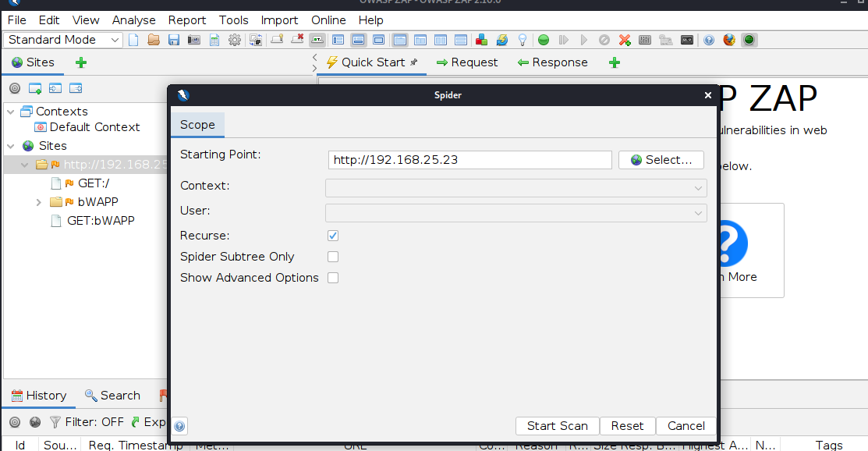Click the Check for Updates lightning icon
The height and width of the screenshot is (451, 868).
tap(502, 40)
